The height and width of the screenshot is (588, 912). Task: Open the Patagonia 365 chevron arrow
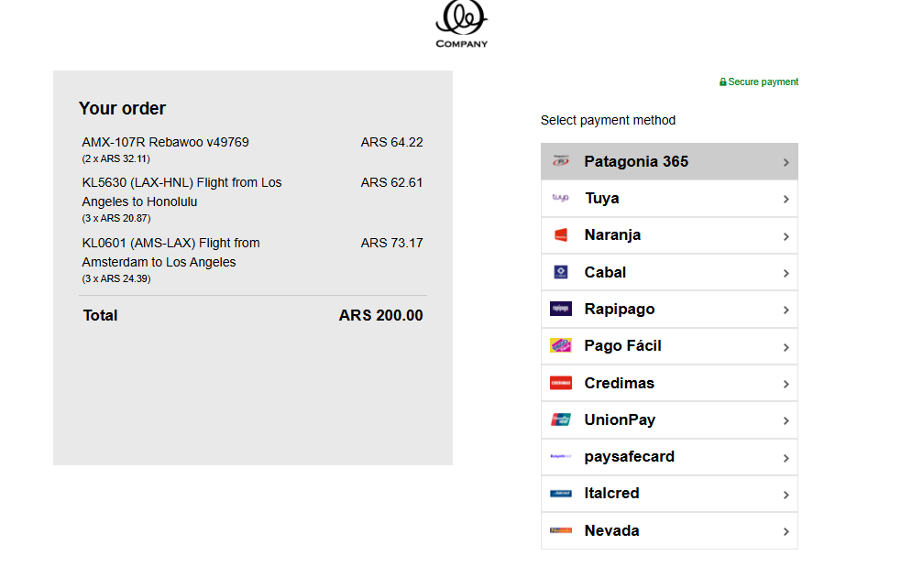point(786,162)
